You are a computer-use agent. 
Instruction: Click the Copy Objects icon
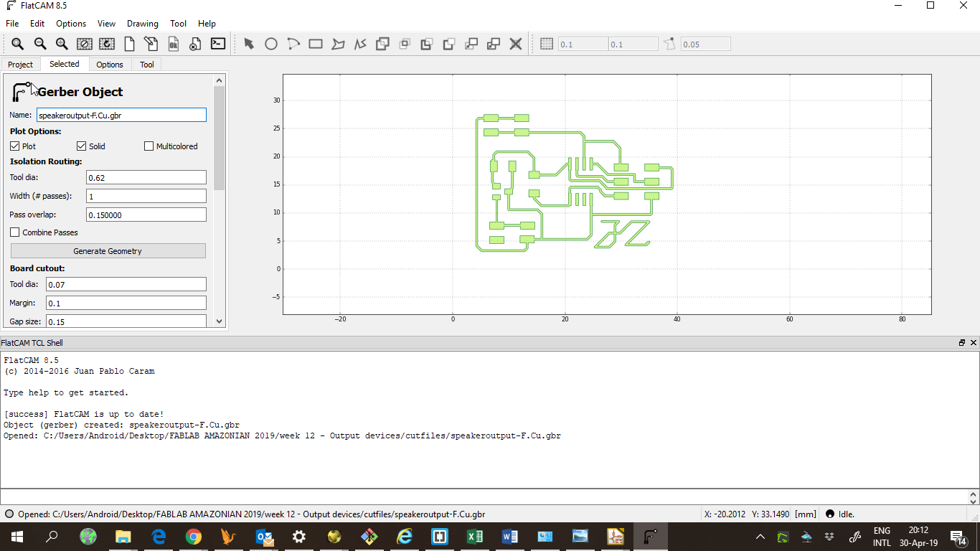(494, 44)
